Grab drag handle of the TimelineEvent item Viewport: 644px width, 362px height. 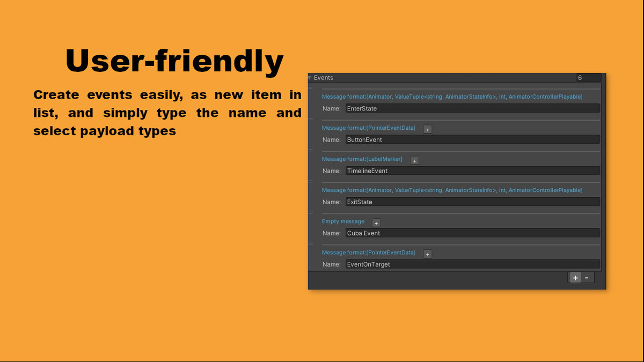[x=311, y=150]
